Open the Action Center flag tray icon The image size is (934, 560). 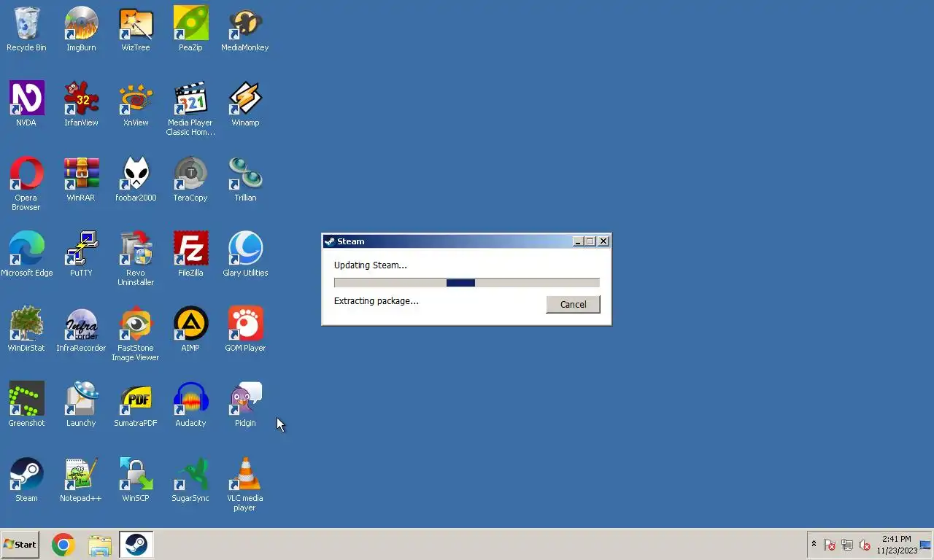point(830,545)
